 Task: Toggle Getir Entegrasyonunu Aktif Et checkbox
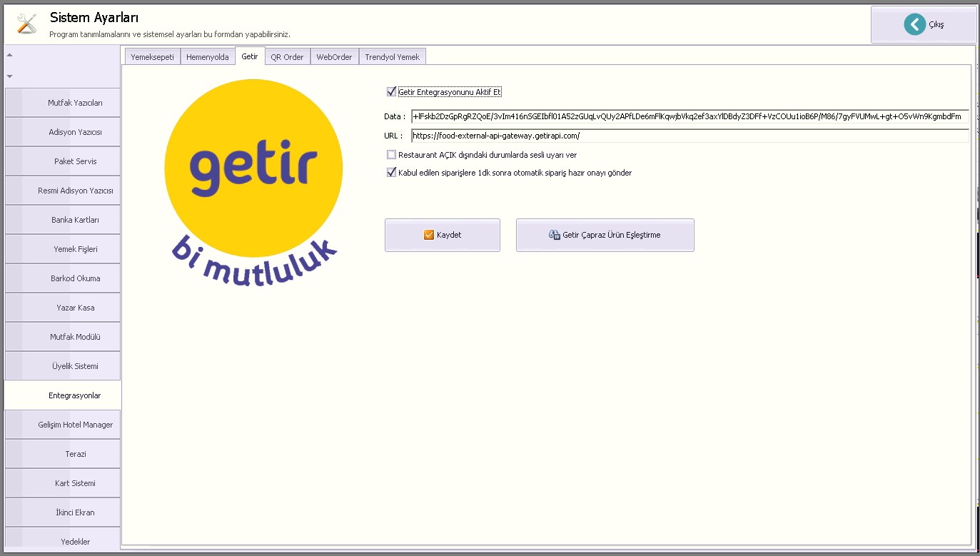click(391, 91)
